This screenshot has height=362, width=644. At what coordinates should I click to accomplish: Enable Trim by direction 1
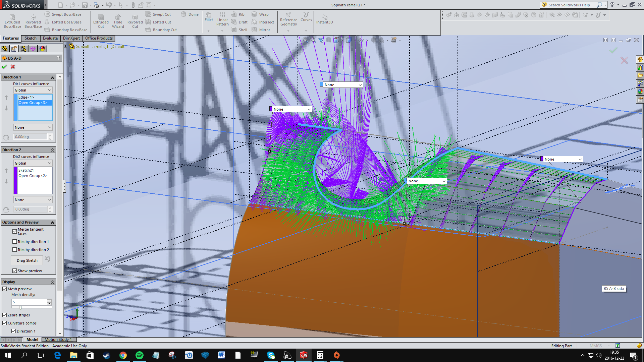pos(15,242)
